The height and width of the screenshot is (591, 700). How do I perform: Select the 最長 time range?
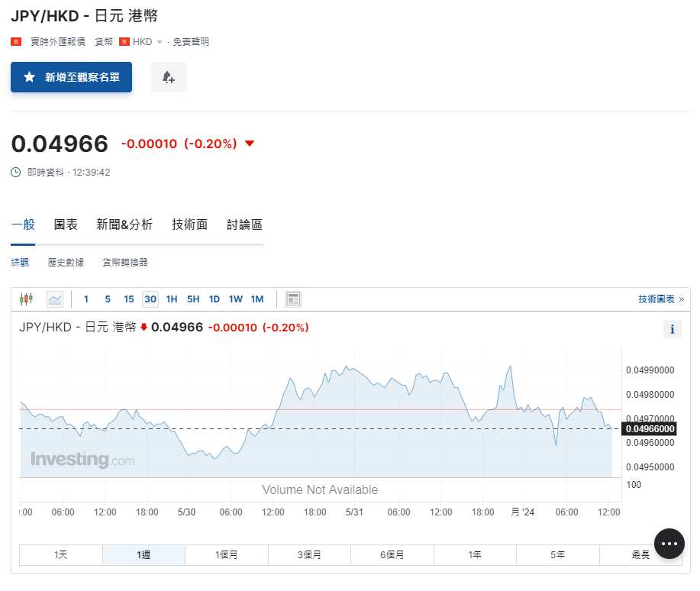coord(640,554)
